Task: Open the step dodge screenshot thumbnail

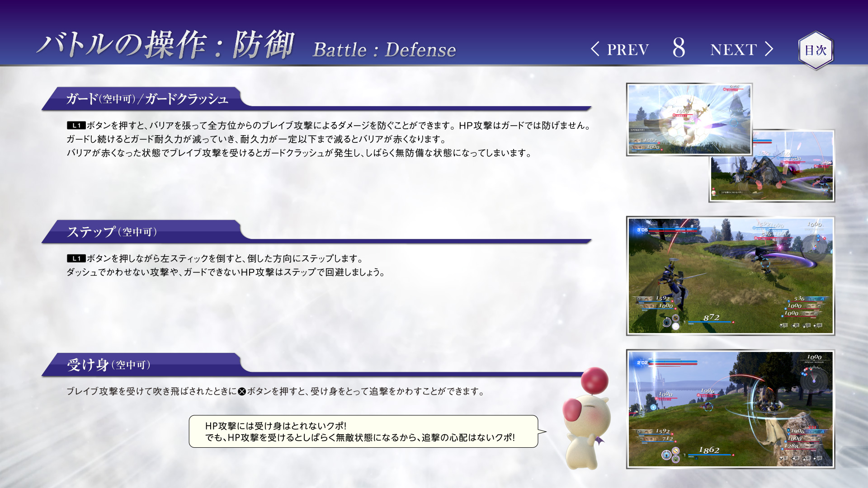Action: coord(730,276)
